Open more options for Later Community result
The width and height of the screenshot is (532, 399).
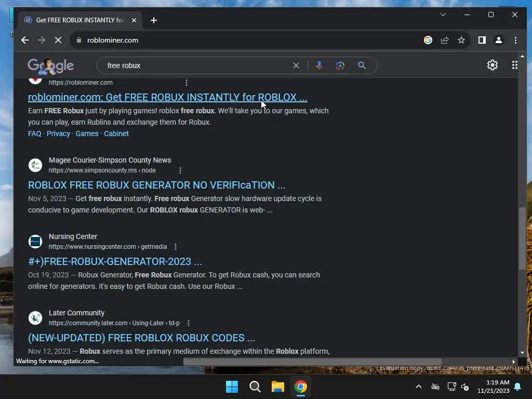coord(188,323)
